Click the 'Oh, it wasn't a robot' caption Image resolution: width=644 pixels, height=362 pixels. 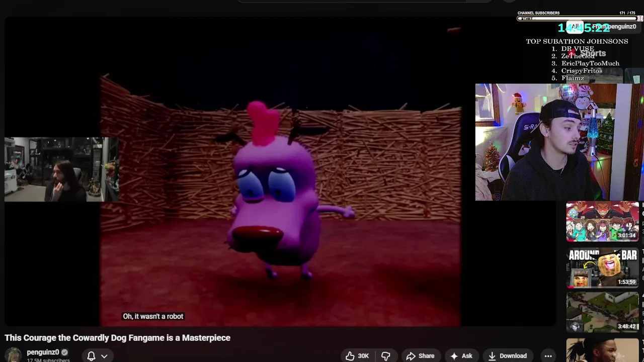point(153,316)
